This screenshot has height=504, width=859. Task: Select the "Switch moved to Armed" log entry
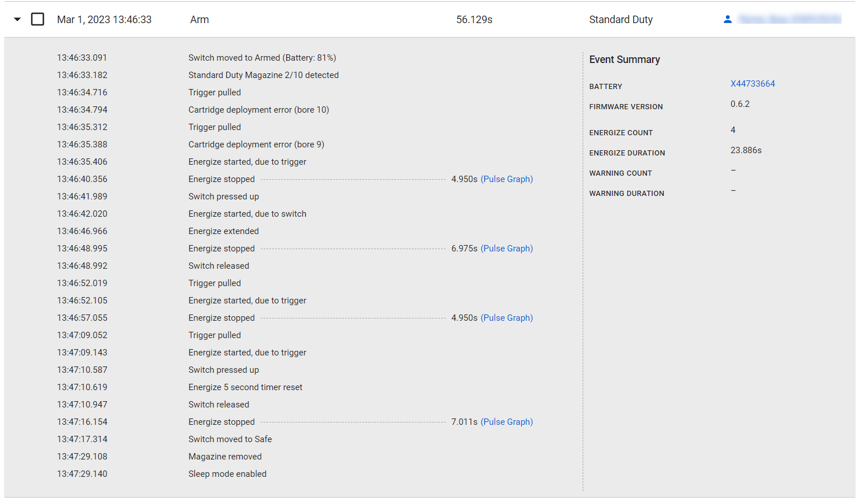(x=262, y=58)
